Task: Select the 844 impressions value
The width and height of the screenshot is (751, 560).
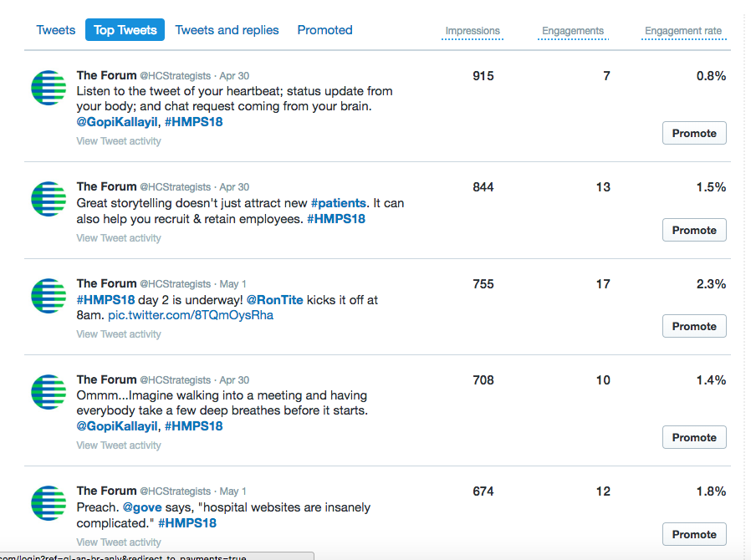Action: (x=483, y=186)
